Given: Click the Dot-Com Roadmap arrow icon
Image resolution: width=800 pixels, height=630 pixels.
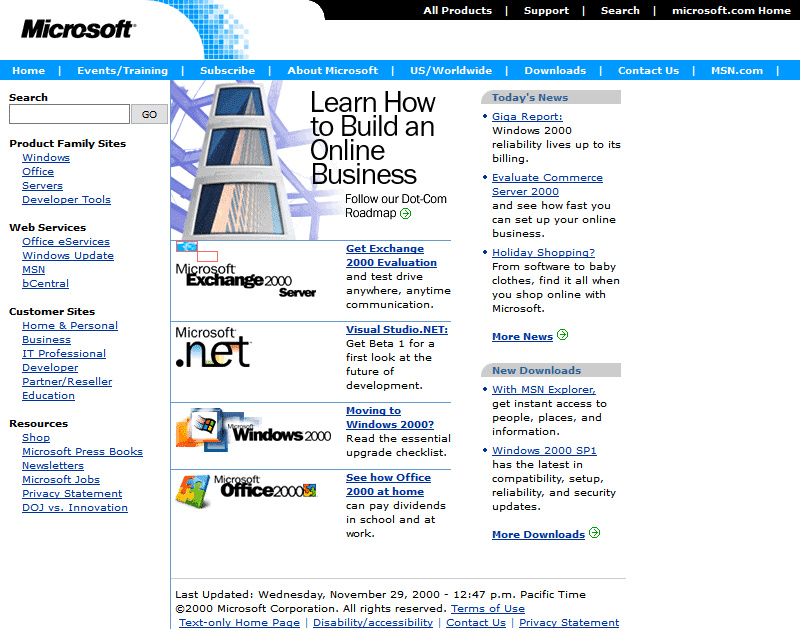Looking at the screenshot, I should click(x=406, y=213).
